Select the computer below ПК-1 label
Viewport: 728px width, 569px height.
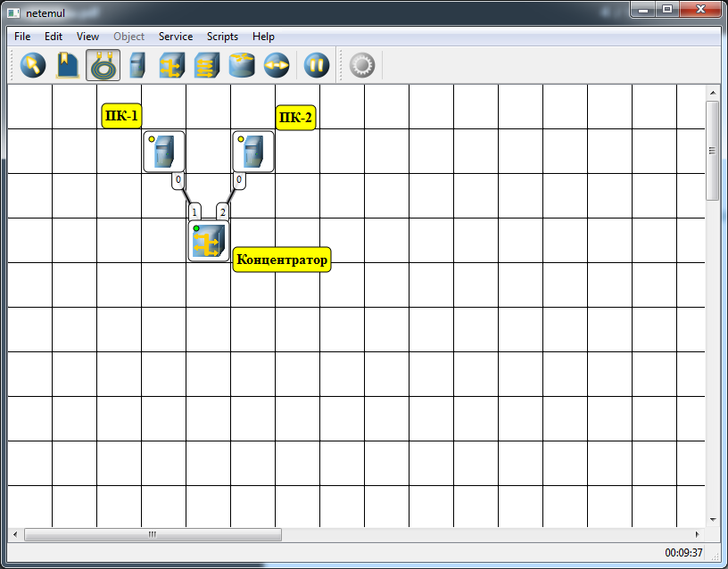tap(164, 152)
